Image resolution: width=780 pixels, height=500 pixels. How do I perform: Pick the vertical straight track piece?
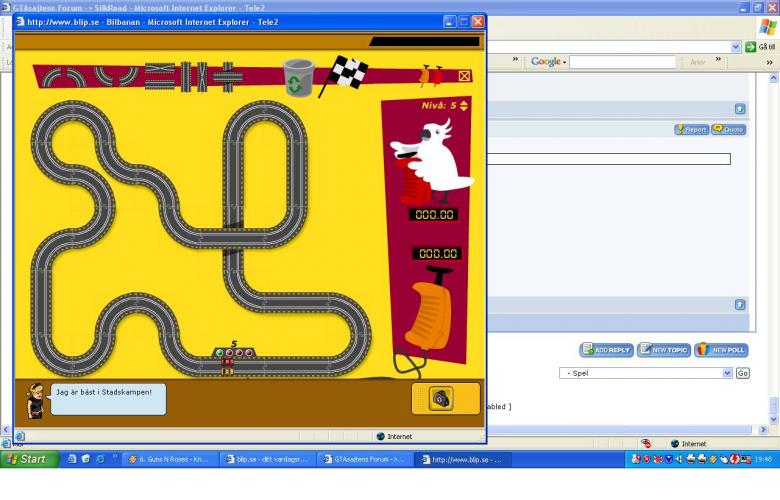pyautogui.click(x=186, y=77)
